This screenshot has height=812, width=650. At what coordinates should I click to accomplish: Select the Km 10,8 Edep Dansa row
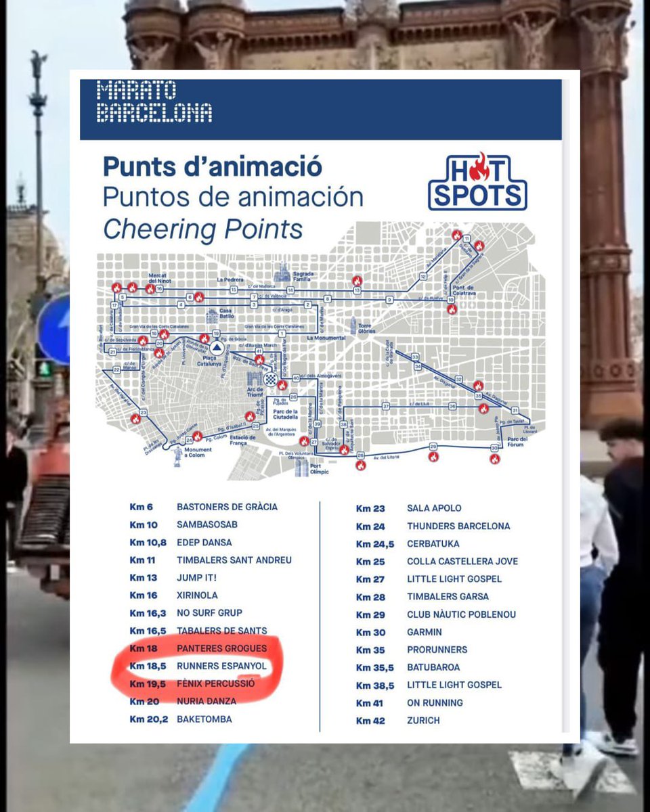(x=180, y=542)
